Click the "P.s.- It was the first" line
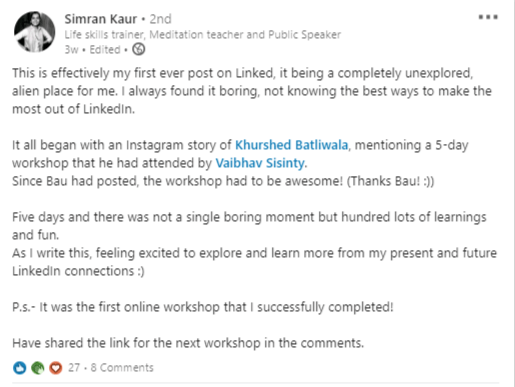This screenshot has height=387, width=515. (203, 307)
